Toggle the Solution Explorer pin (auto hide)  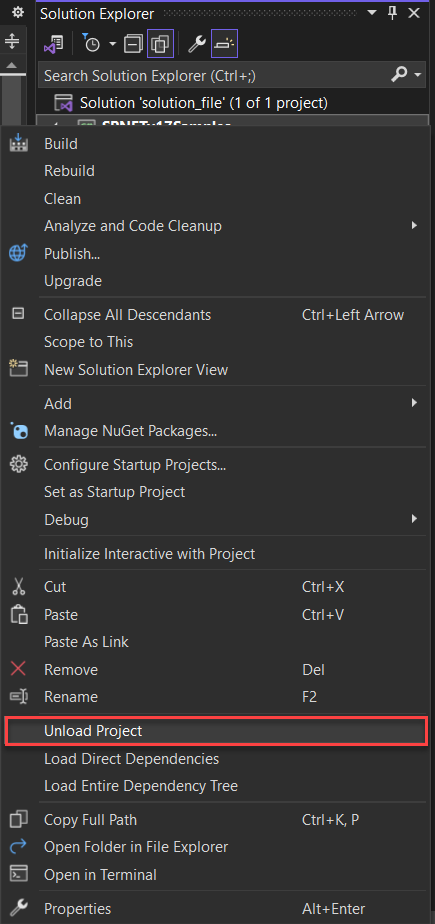(x=392, y=13)
